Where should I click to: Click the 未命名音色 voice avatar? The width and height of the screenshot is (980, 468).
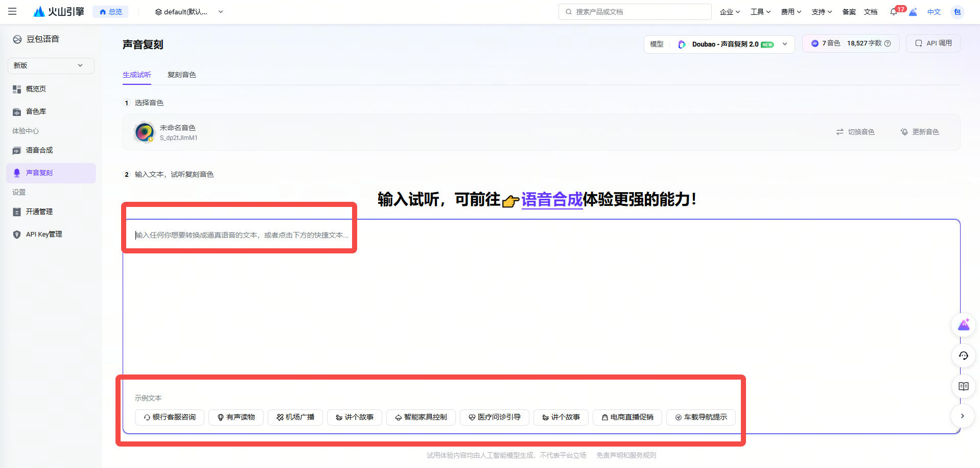click(145, 132)
